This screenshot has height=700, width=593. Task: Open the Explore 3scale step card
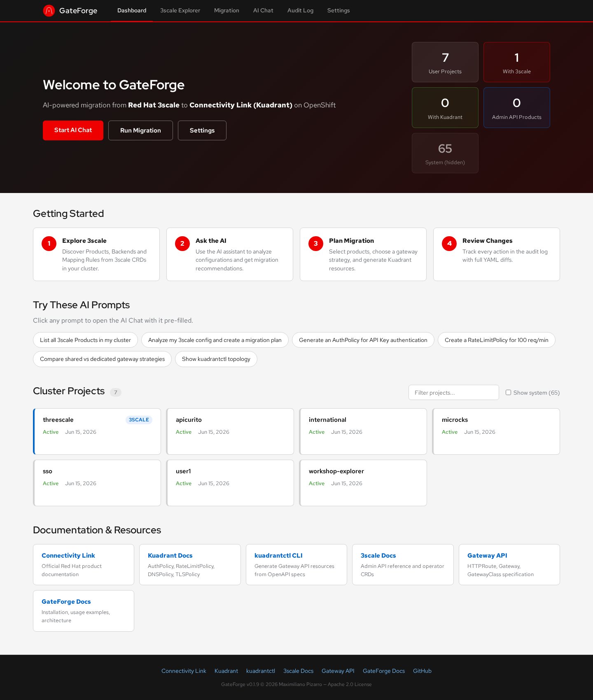[x=96, y=254]
